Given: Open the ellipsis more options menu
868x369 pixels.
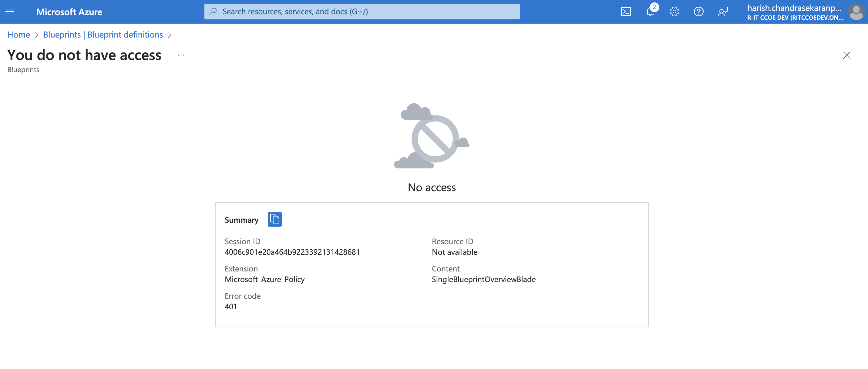Looking at the screenshot, I should click(x=181, y=55).
